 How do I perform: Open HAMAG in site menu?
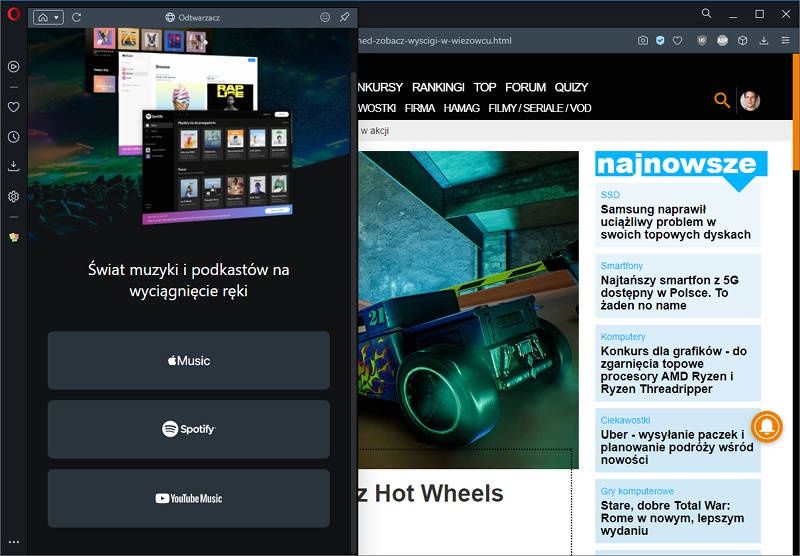coord(462,108)
